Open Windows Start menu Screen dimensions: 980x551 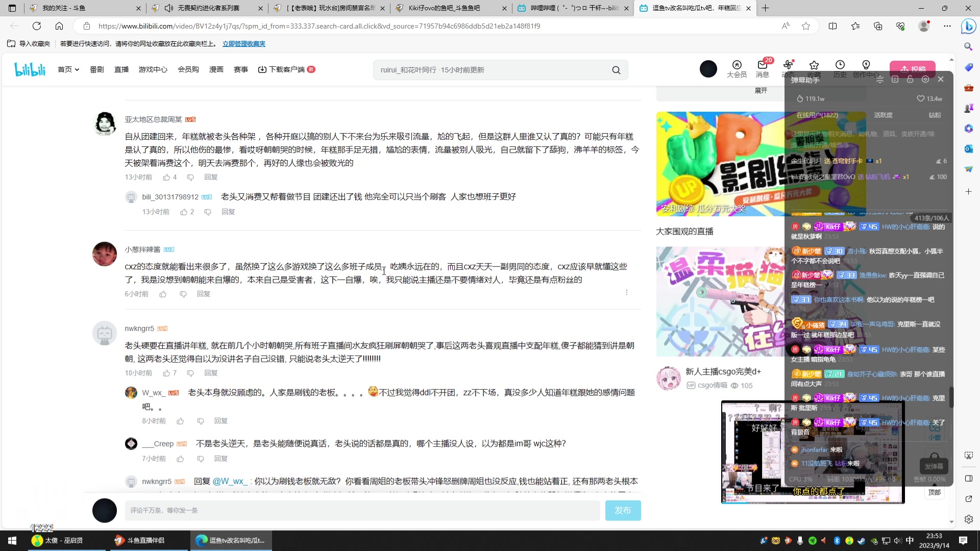coord(12,540)
